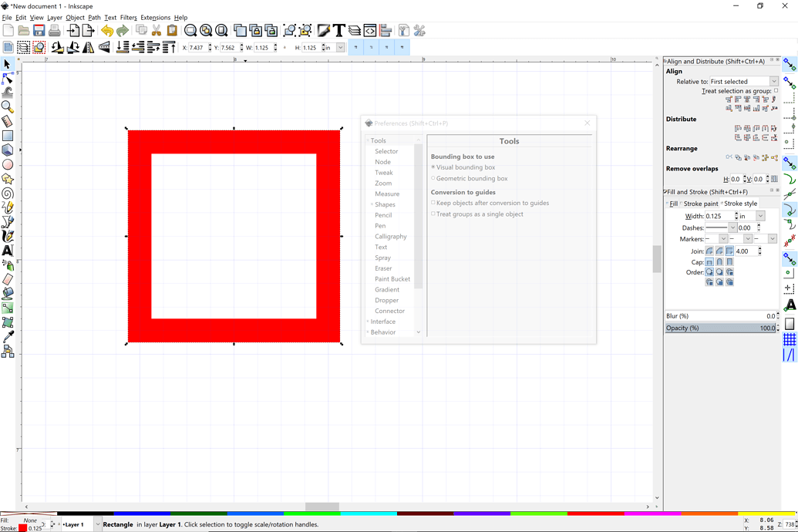This screenshot has height=532, width=798.
Task: Select the Dropper color picker tool
Action: (7, 336)
